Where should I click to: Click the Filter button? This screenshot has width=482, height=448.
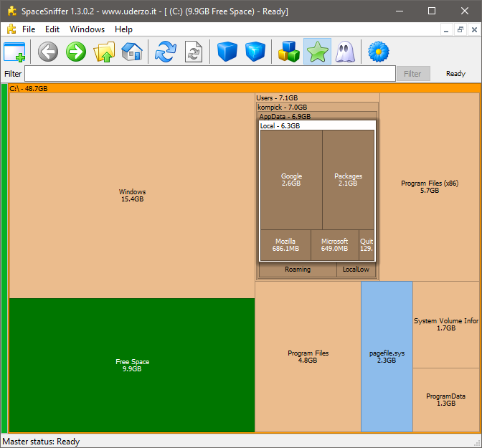[x=413, y=74]
